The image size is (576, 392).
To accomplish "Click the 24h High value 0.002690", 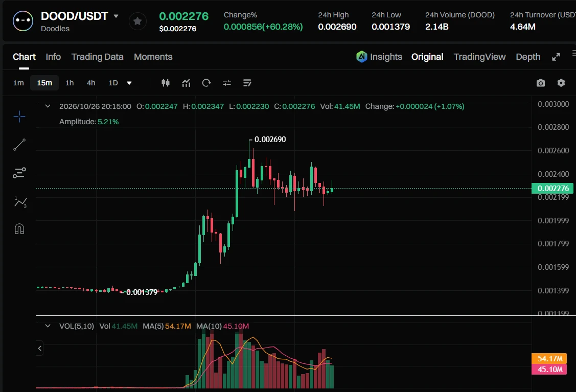I will (337, 27).
